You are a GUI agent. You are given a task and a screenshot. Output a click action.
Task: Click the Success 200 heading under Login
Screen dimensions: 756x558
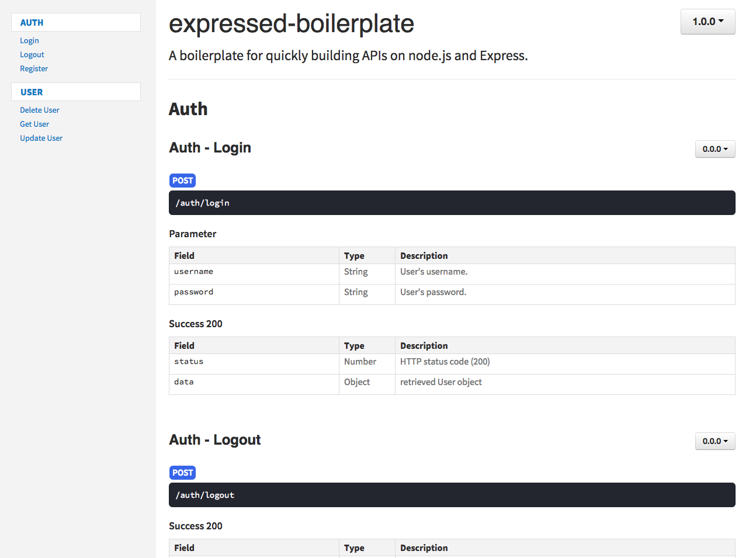point(196,324)
